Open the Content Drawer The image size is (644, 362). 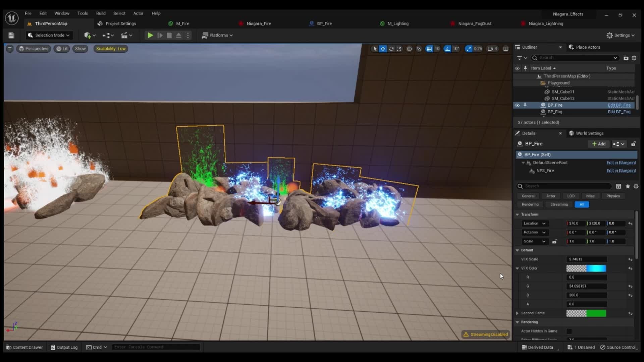(x=24, y=347)
